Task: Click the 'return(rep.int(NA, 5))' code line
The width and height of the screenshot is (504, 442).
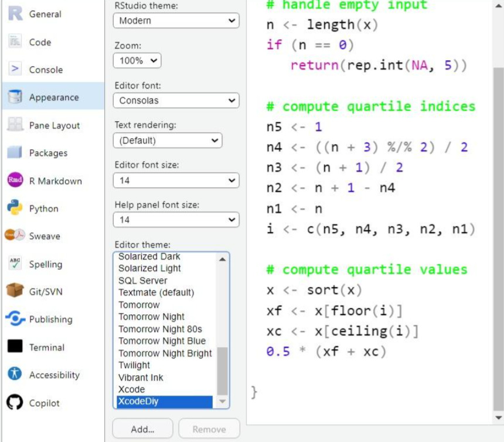Action: pyautogui.click(x=379, y=66)
